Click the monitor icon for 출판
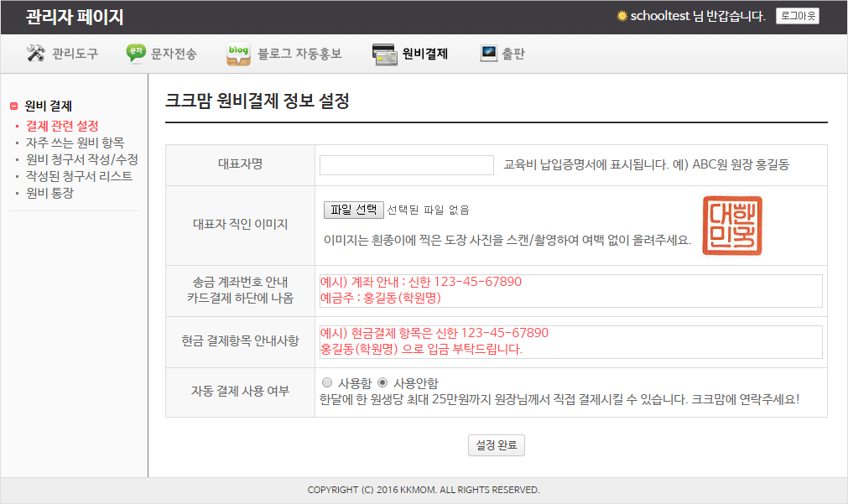 489,54
